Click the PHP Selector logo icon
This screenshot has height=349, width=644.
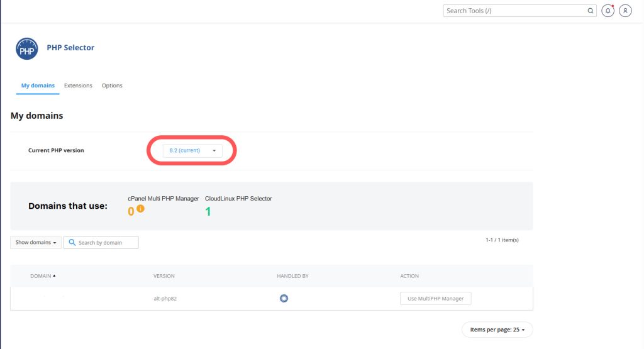click(x=26, y=49)
